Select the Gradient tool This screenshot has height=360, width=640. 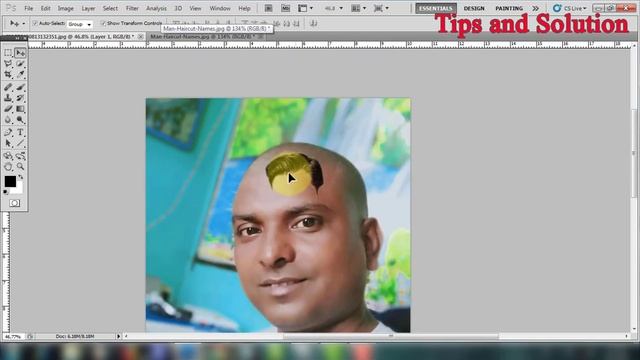tap(20, 109)
